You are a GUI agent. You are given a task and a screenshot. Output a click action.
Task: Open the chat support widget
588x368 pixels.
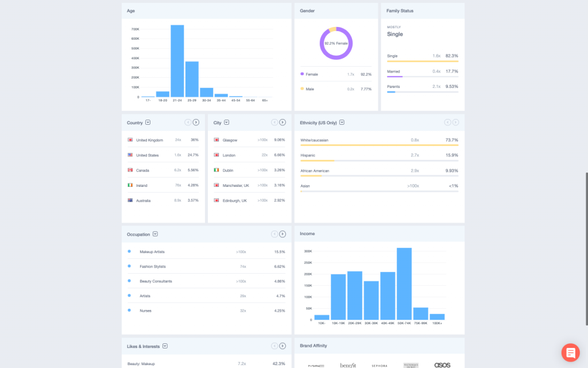click(x=570, y=352)
